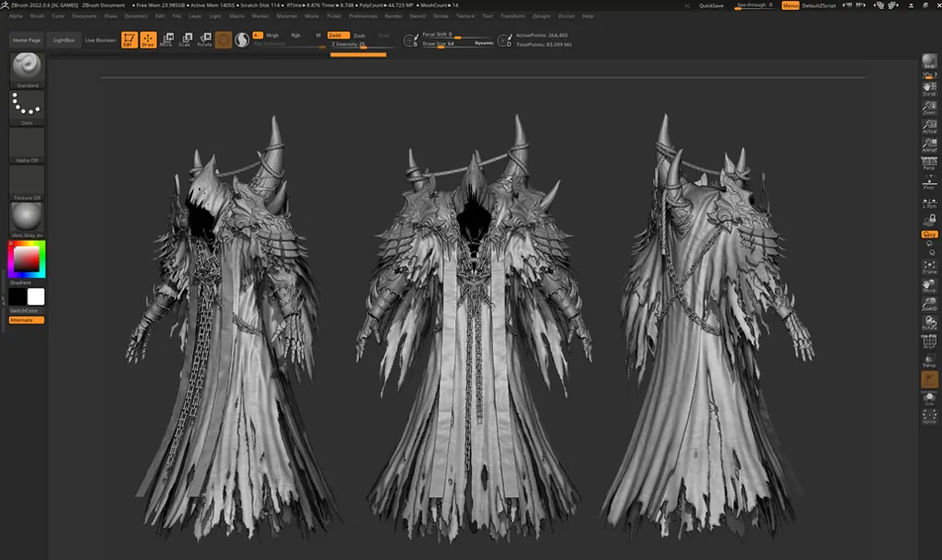942x560 pixels.
Task: Toggle Zsub mode
Action: point(360,36)
